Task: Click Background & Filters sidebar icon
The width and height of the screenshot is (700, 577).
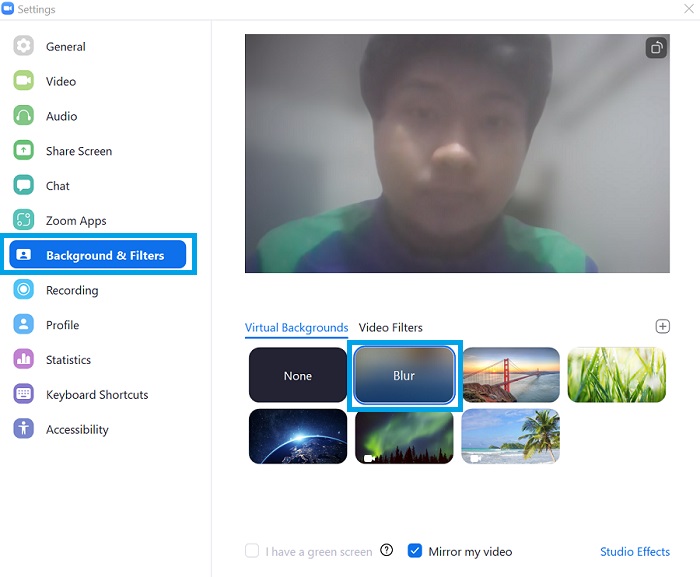Action: 23,255
